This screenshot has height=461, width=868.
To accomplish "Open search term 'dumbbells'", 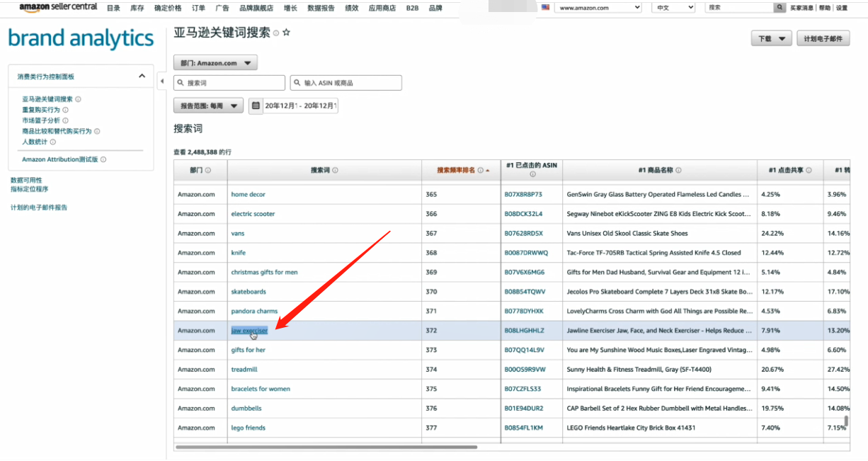I will click(x=246, y=409).
